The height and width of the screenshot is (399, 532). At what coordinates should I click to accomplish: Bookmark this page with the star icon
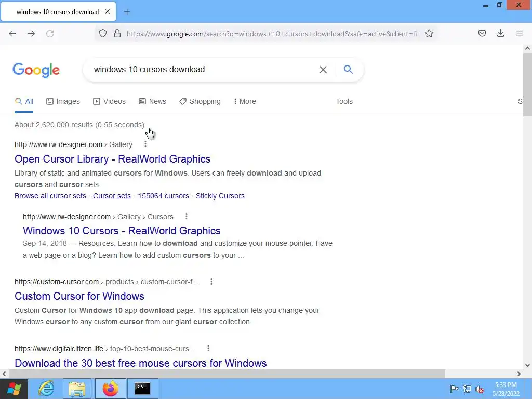tap(429, 34)
